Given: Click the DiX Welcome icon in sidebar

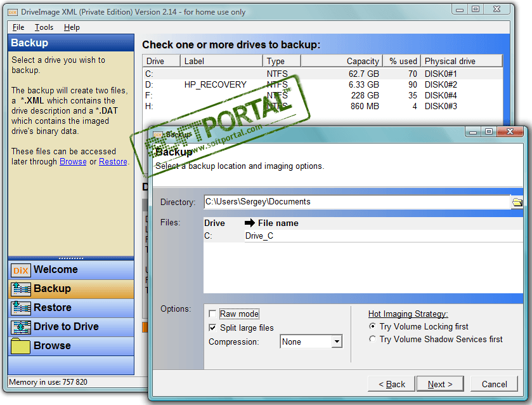Looking at the screenshot, I should click(x=21, y=270).
